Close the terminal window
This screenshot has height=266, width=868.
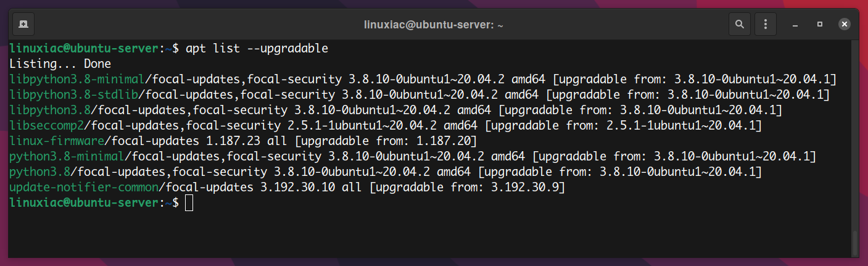point(844,25)
